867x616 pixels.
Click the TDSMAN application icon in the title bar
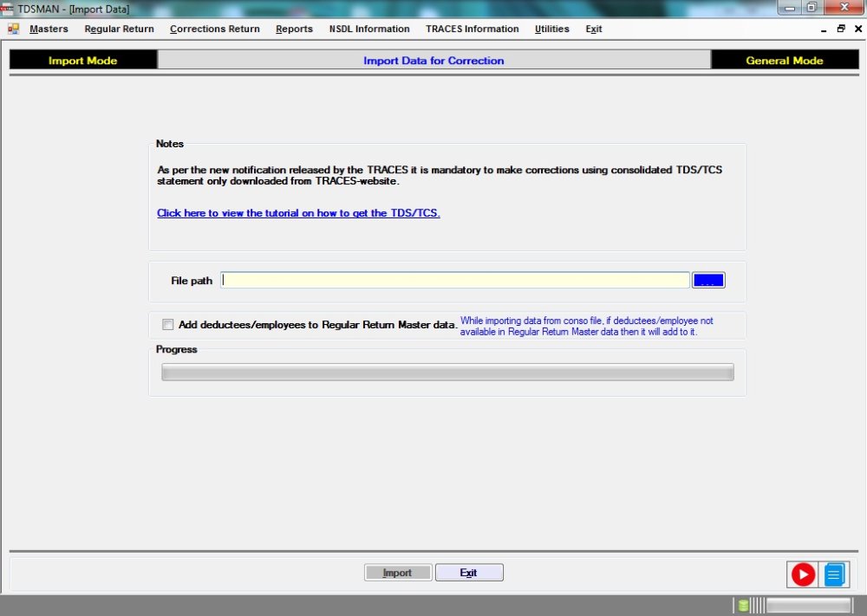click(x=8, y=8)
